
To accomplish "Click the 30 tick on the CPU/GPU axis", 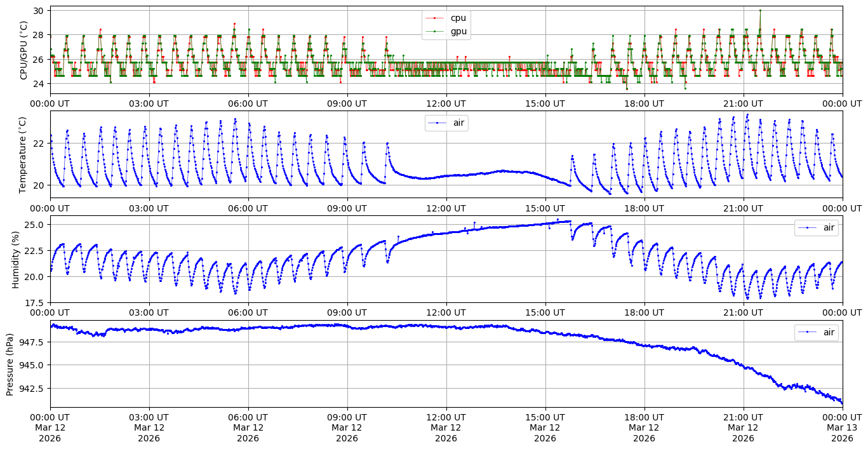I will (x=38, y=11).
